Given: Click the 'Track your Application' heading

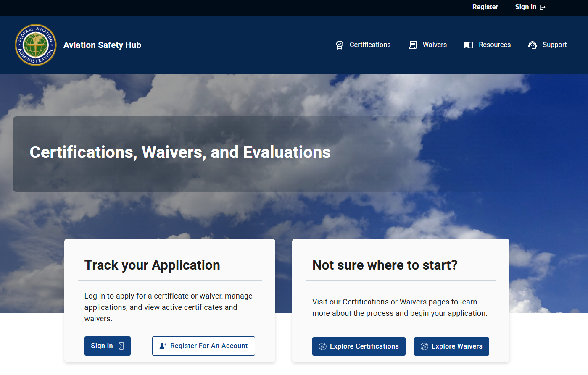Looking at the screenshot, I should (x=152, y=265).
